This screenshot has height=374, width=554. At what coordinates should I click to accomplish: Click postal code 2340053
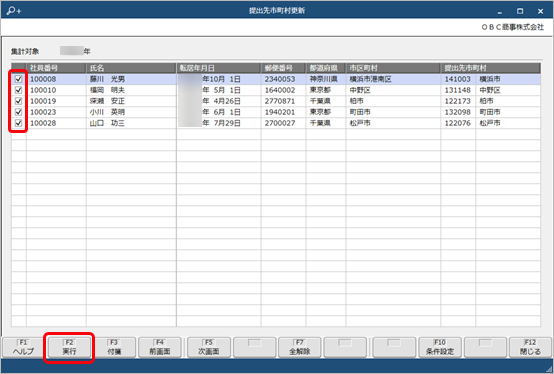(280, 79)
